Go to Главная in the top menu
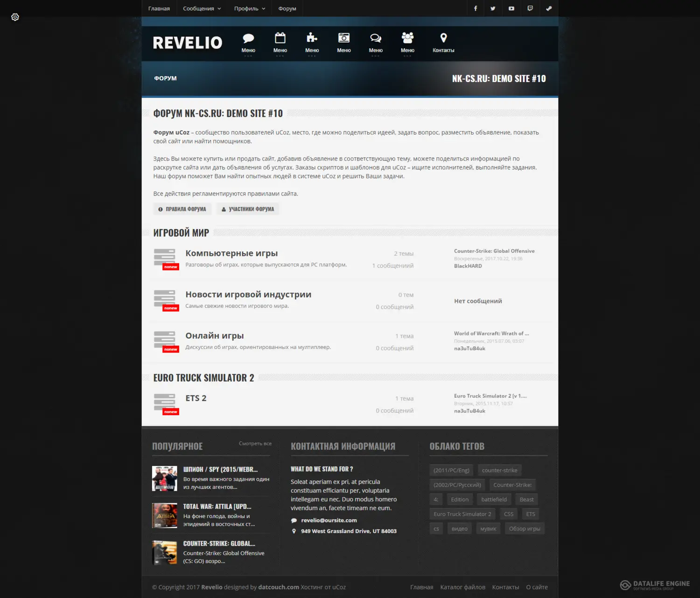Image resolution: width=700 pixels, height=598 pixels. pyautogui.click(x=159, y=8)
